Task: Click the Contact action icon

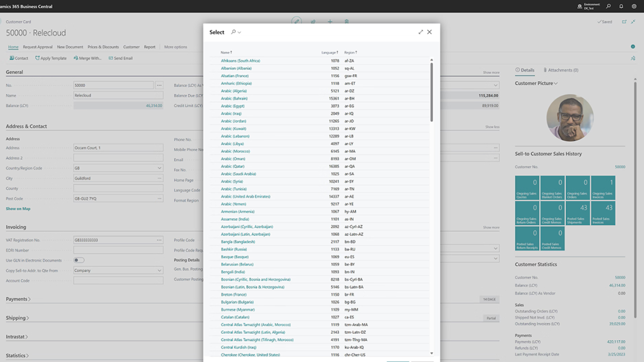Action: (12, 58)
